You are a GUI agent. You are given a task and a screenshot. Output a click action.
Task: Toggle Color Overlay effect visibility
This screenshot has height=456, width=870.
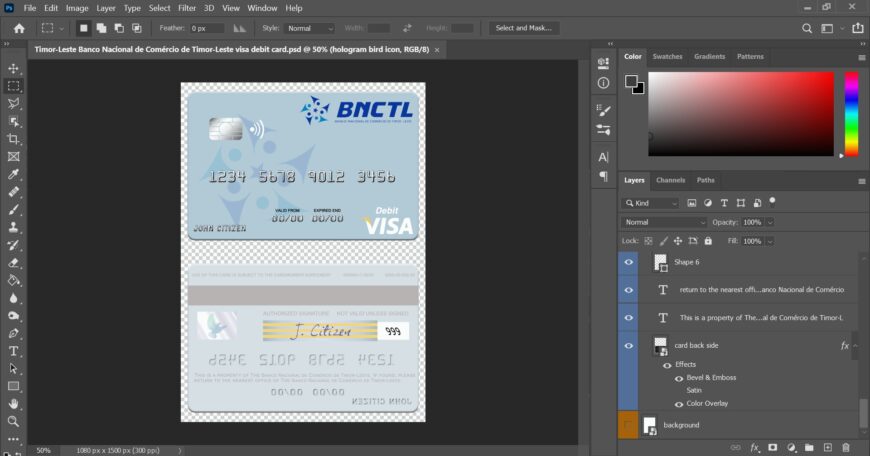click(679, 404)
